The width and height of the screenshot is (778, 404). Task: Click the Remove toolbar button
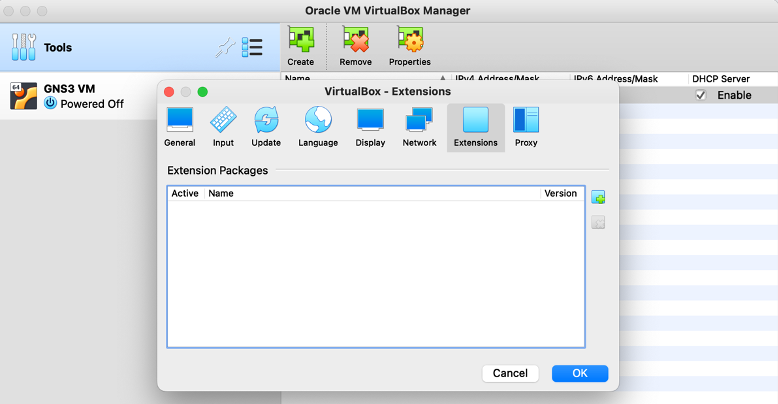click(x=355, y=46)
